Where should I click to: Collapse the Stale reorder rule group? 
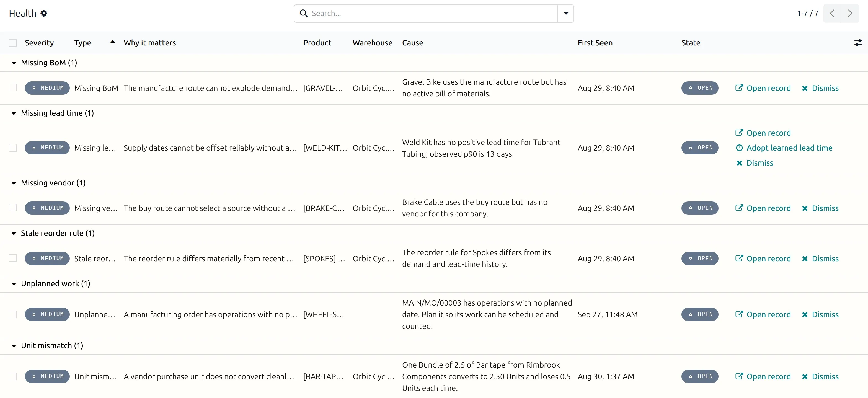click(14, 234)
